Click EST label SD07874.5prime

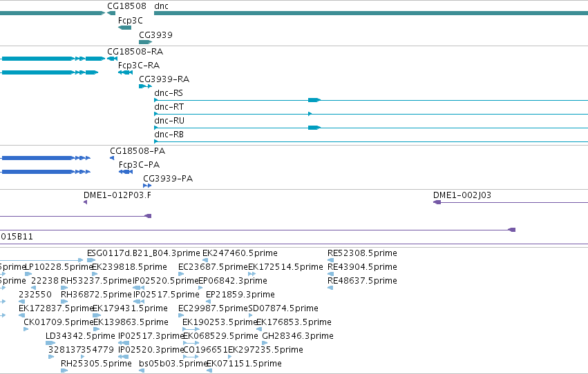[283, 308]
